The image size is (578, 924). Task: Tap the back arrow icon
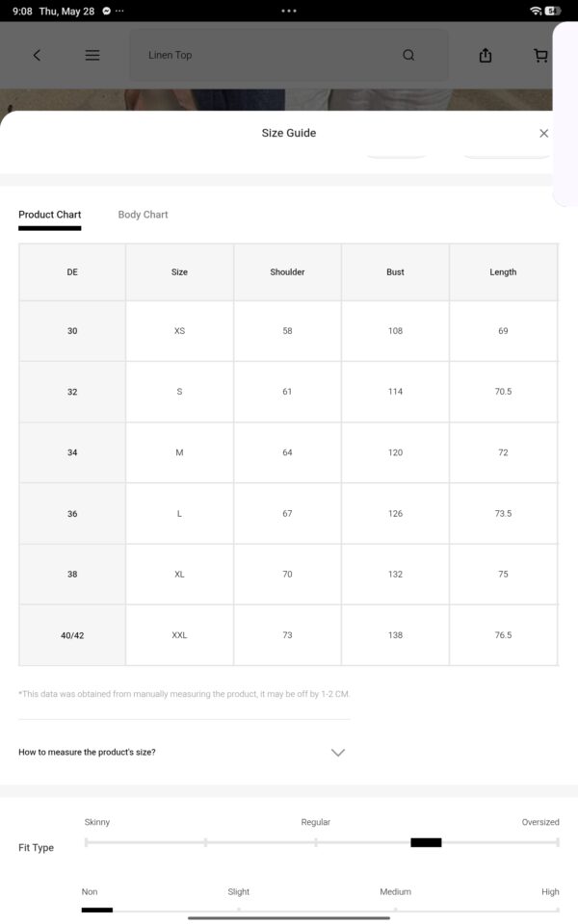37,56
